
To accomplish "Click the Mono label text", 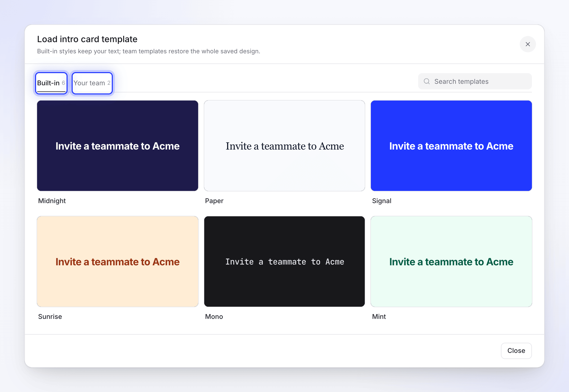I will (x=214, y=317).
